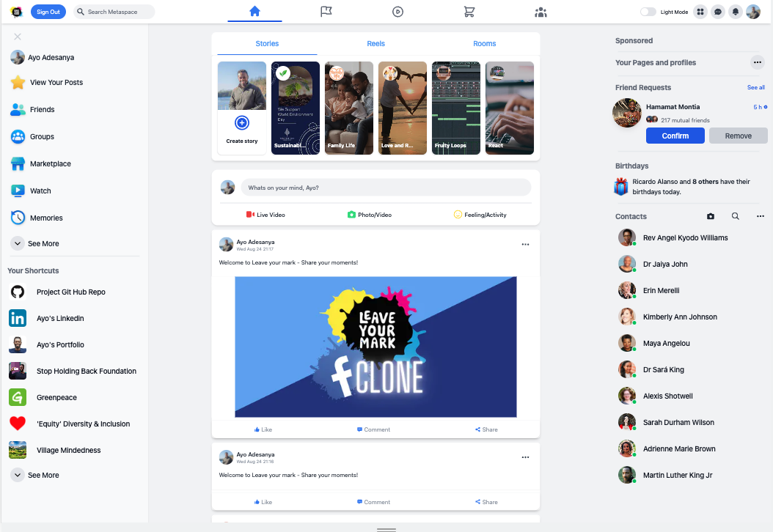This screenshot has width=773, height=532.
Task: Open Village Mindedness shortcut
Action: [x=55, y=450]
